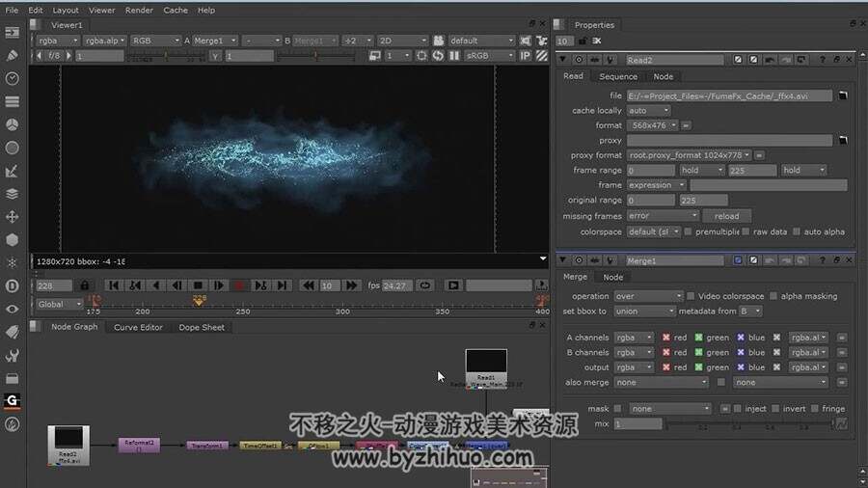Toggle the loop mode icon next to fps
The width and height of the screenshot is (868, 488).
[x=425, y=285]
